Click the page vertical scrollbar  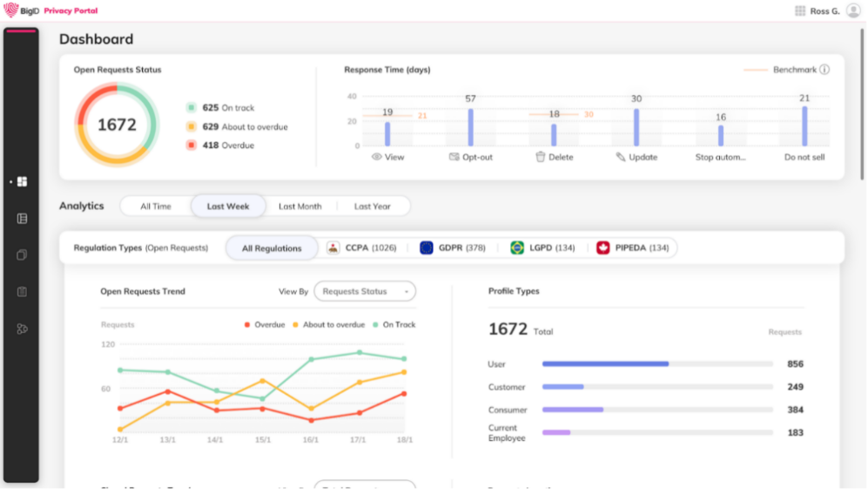862,105
